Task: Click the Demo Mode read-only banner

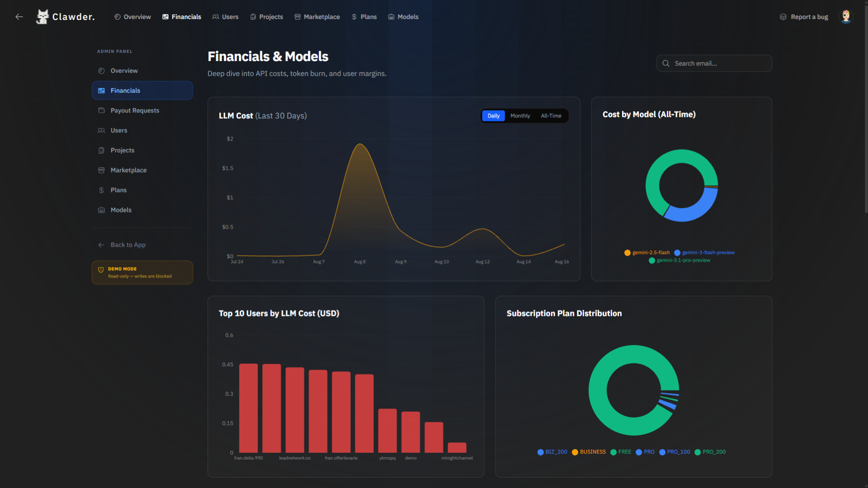Action: [x=142, y=272]
